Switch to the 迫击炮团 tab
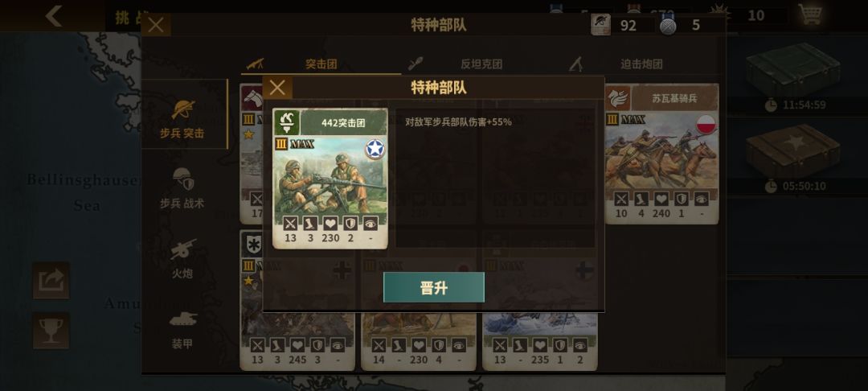Screen dimensions: 868x391 [x=641, y=64]
